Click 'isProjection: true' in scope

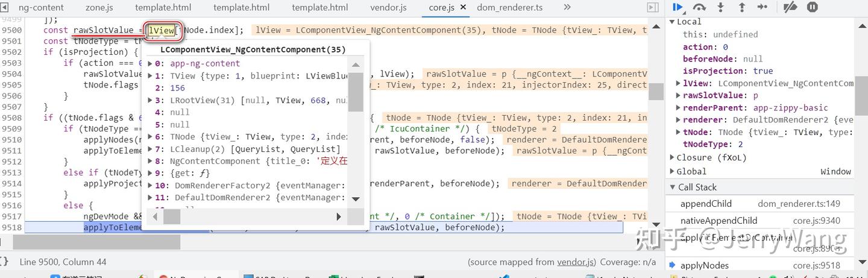tap(728, 71)
